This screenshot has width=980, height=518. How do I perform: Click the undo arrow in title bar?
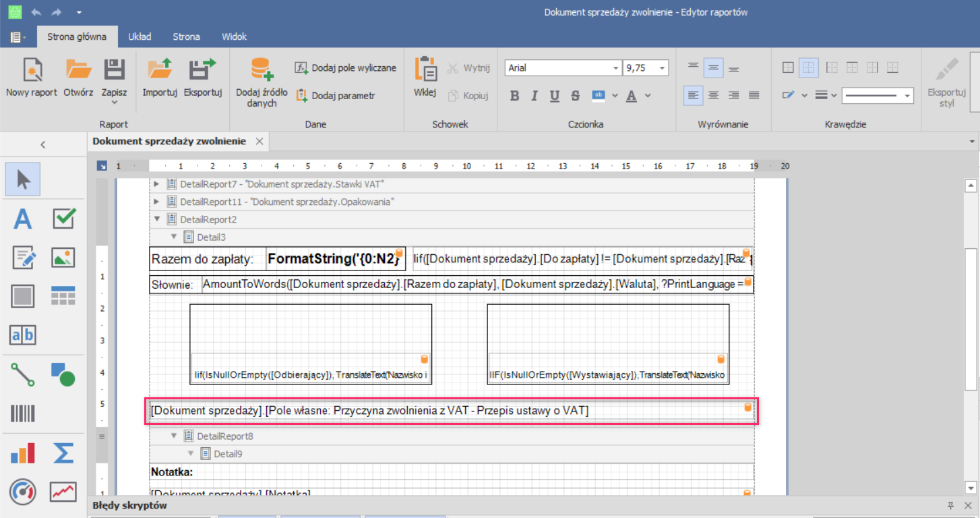[36, 12]
